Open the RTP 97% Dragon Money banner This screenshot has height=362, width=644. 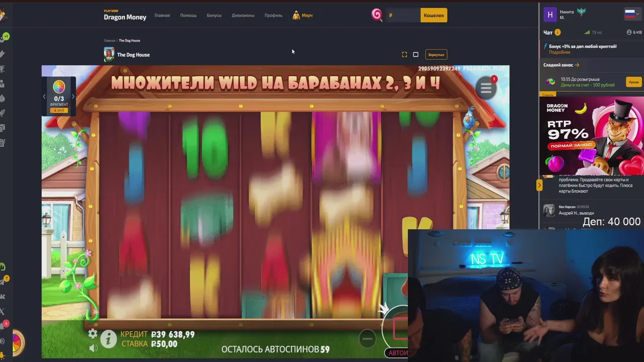592,136
